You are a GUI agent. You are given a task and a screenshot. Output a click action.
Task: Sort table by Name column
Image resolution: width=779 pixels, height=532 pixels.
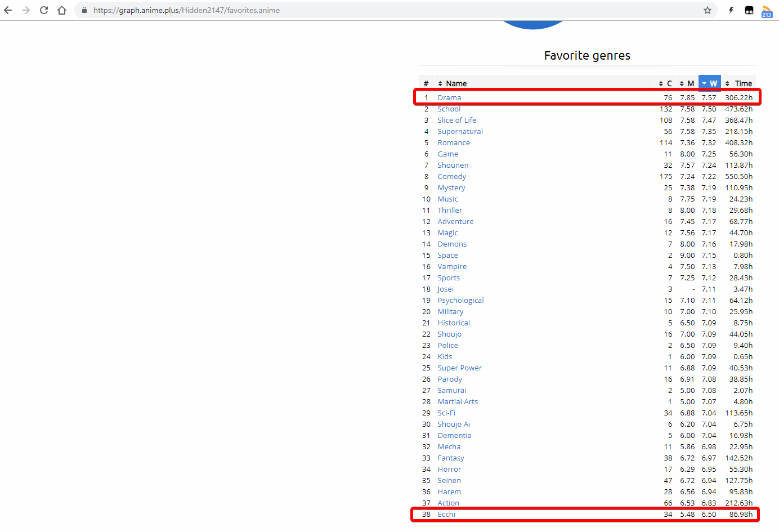tap(456, 83)
